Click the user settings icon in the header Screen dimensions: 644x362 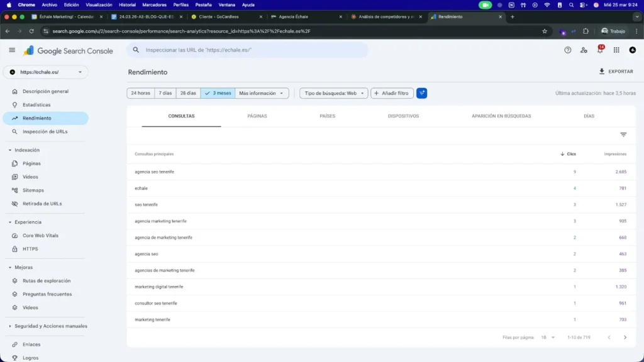[584, 49]
